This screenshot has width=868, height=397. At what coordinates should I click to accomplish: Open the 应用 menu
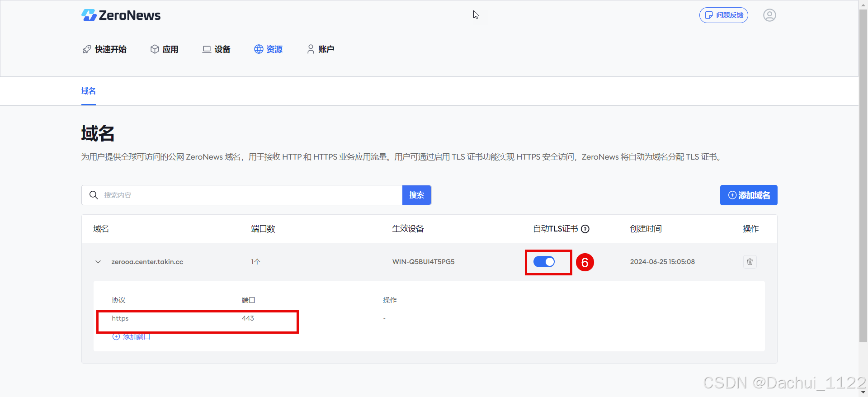(164, 49)
